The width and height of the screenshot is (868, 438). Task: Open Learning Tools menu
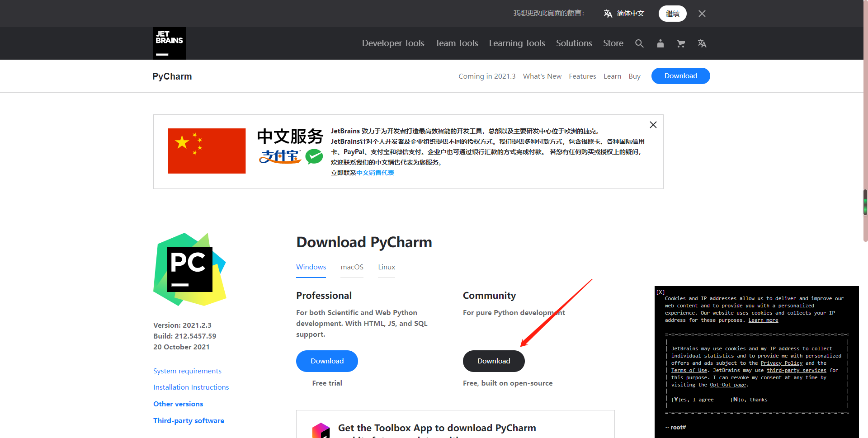[517, 43]
